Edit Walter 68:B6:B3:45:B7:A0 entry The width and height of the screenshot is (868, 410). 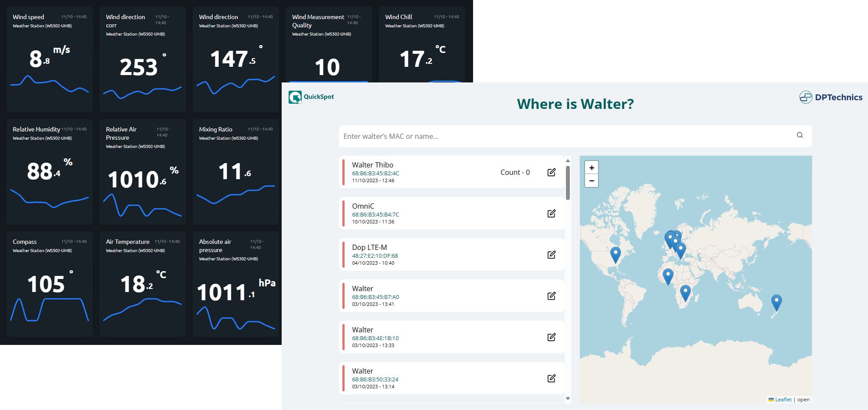click(551, 296)
